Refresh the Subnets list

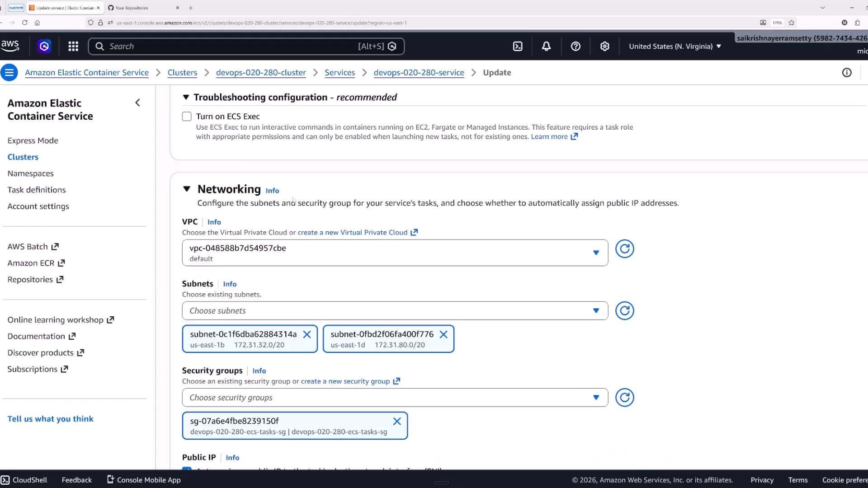pyautogui.click(x=625, y=311)
